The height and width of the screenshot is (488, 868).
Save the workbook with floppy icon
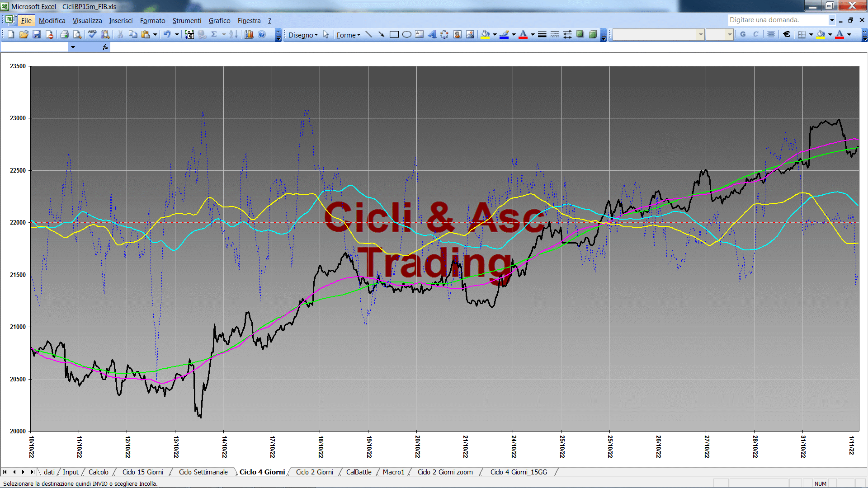coord(37,34)
